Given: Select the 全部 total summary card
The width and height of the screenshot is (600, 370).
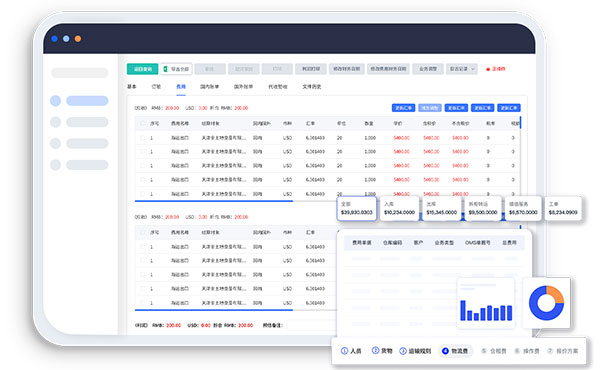Looking at the screenshot, I should (x=357, y=209).
